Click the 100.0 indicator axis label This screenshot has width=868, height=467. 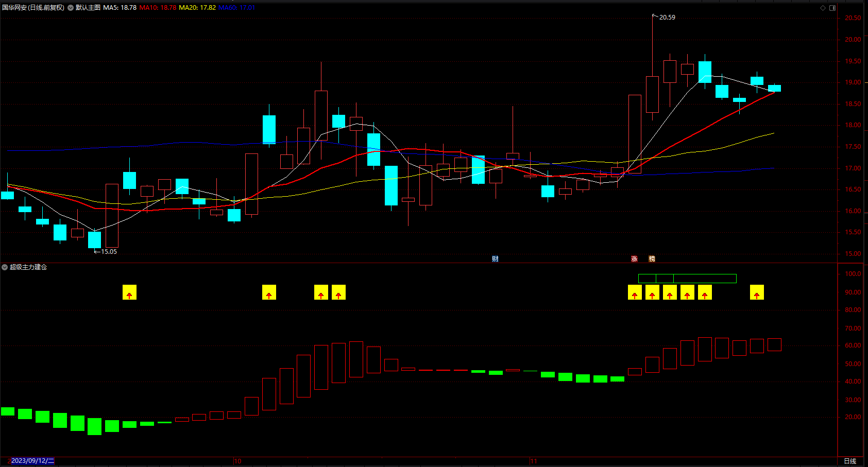853,274
